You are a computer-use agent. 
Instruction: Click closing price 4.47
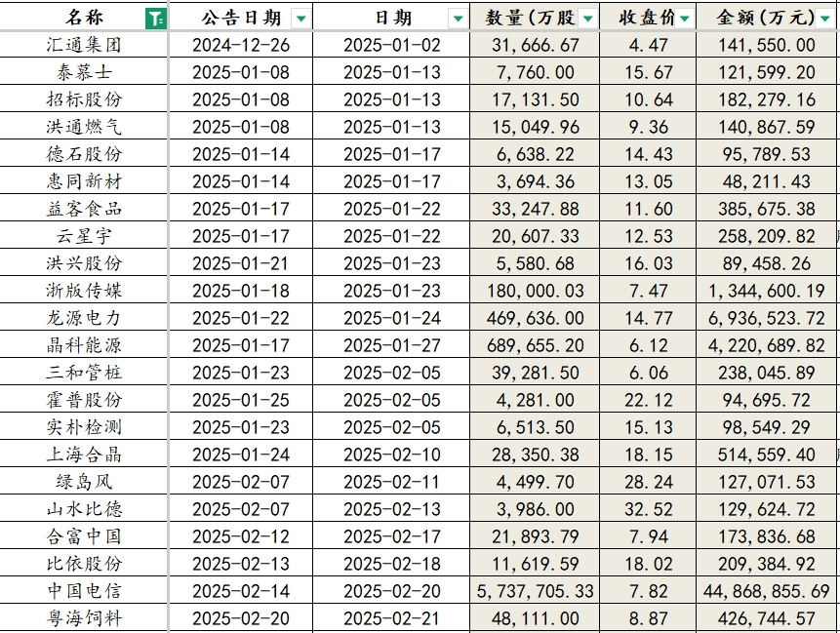(648, 45)
